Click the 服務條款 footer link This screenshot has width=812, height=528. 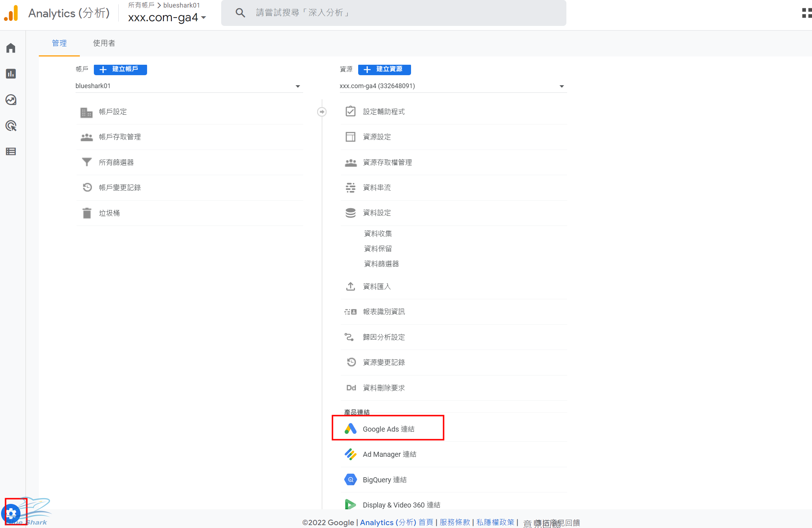coord(455,522)
